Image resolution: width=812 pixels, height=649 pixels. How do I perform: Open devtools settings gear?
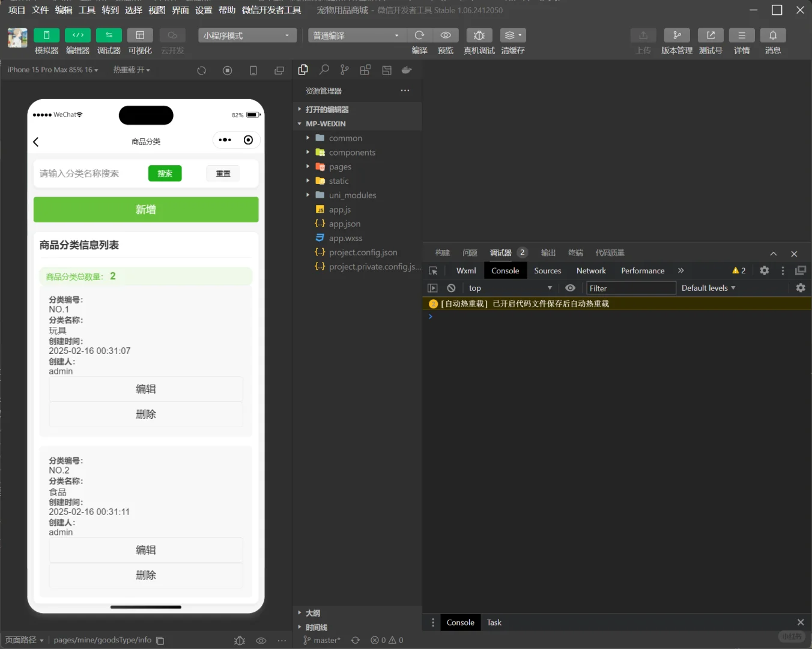[765, 271]
